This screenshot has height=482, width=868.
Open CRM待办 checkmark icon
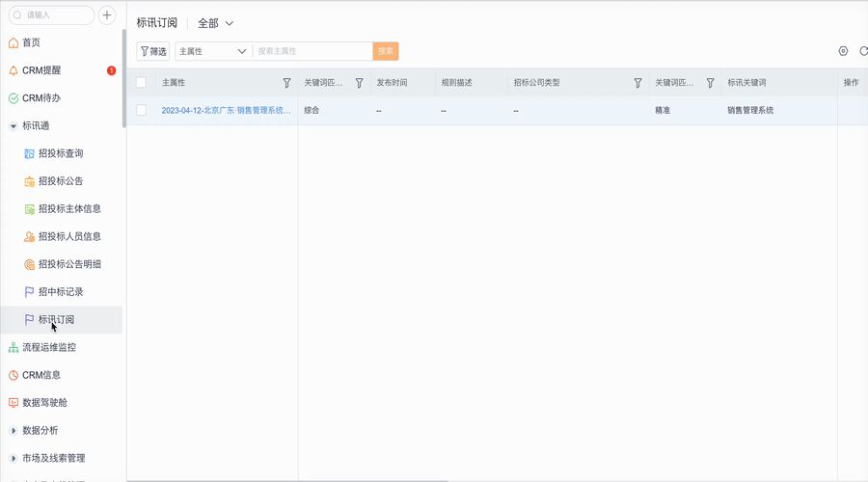[14, 98]
